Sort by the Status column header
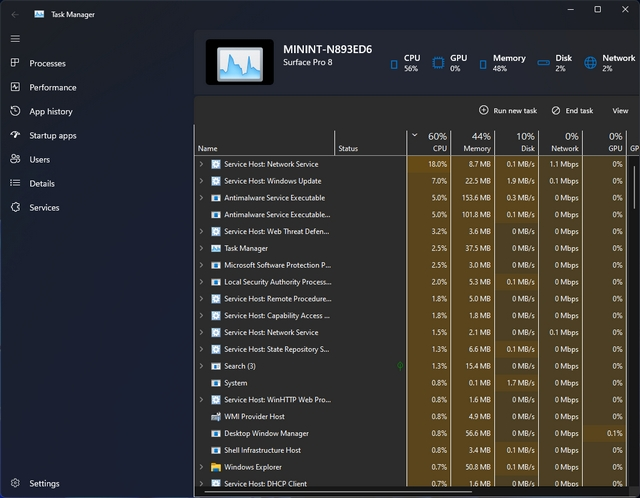This screenshot has height=498, width=640. [370, 143]
